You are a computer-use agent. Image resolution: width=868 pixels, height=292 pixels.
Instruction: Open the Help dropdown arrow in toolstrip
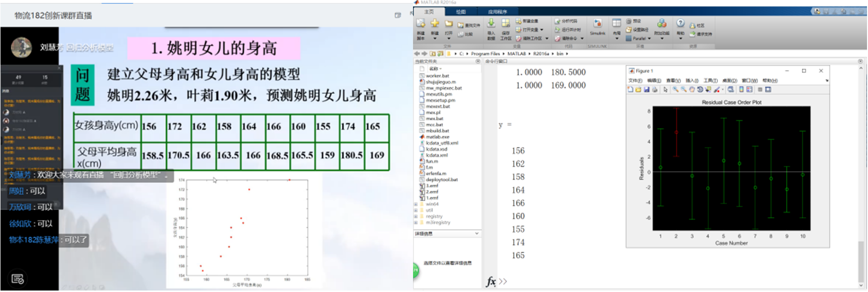[680, 38]
